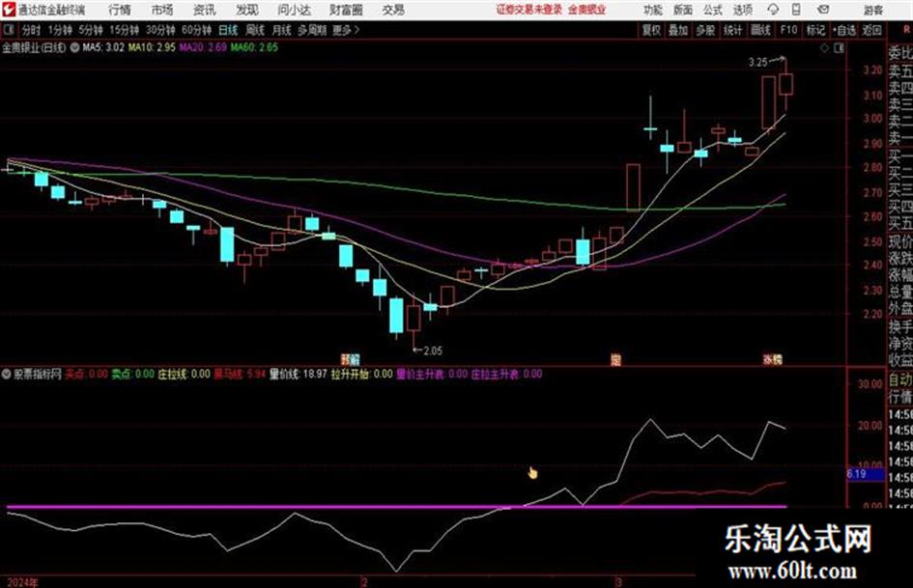Image resolution: width=913 pixels, height=588 pixels.
Task: Open the mobile phone icon in title bar
Action: tap(796, 10)
